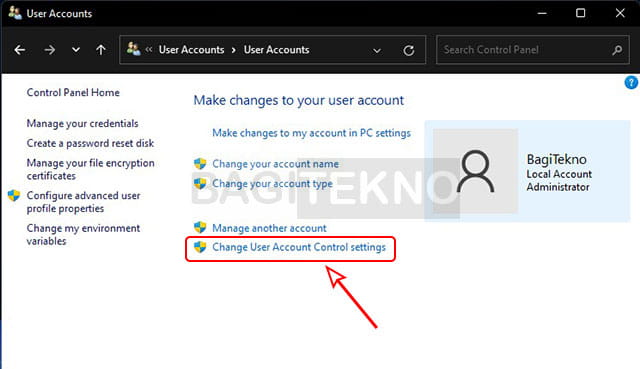Click the Search Control Panel field
This screenshot has height=369, width=640.
point(533,50)
